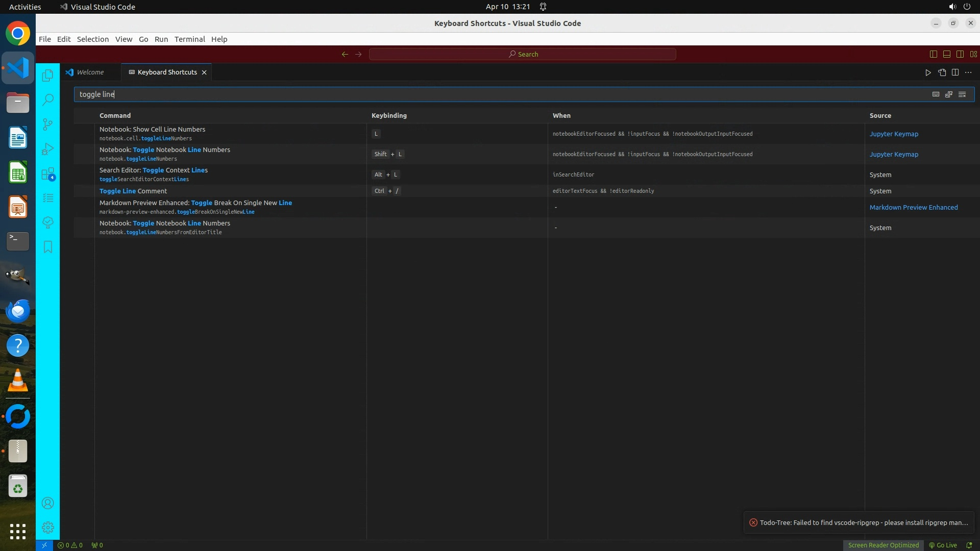Toggle the primary side bar layout icon
This screenshot has height=551, width=980.
(934, 54)
